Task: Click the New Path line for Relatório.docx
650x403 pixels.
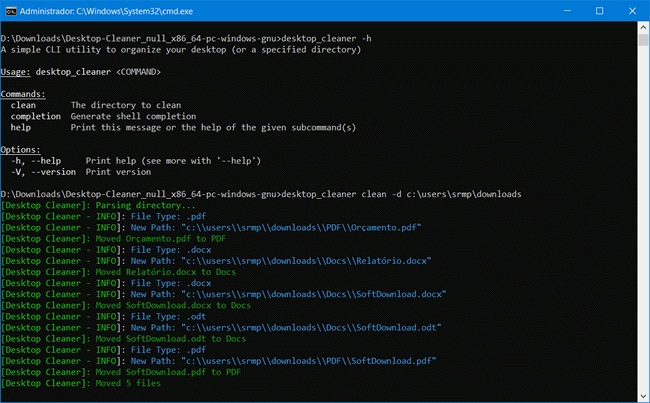Action: click(216, 261)
